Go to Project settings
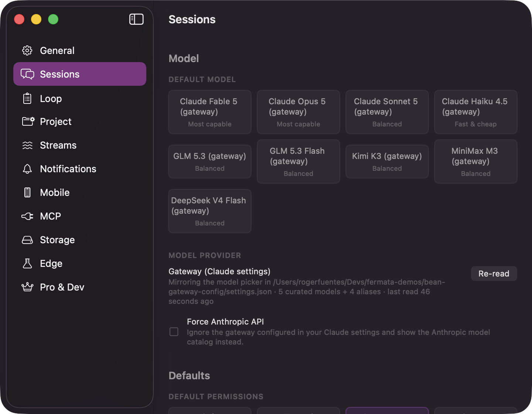This screenshot has height=414, width=532. coord(80,122)
